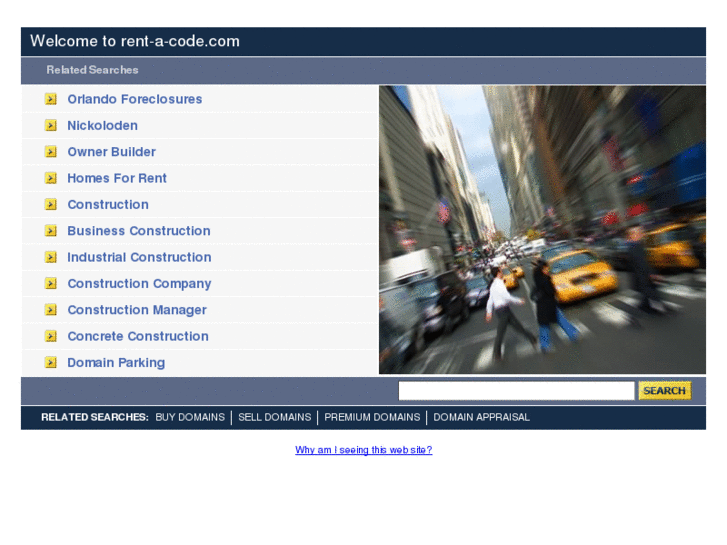Viewport: 727px width, 545px height.
Task: Select the single-word Construction link
Action: [x=108, y=204]
